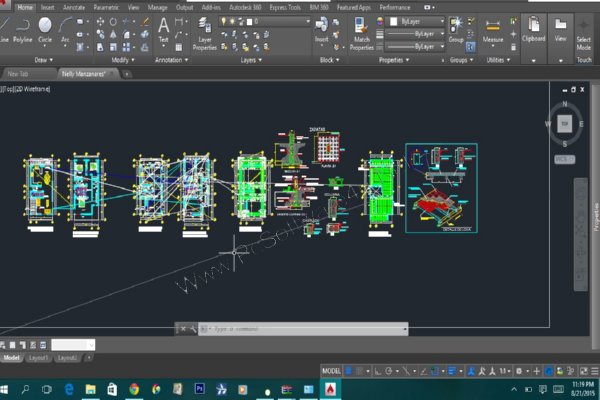This screenshot has width=600, height=400.
Task: Choose the Mirror tool in Modify panel
Action: tap(113, 35)
